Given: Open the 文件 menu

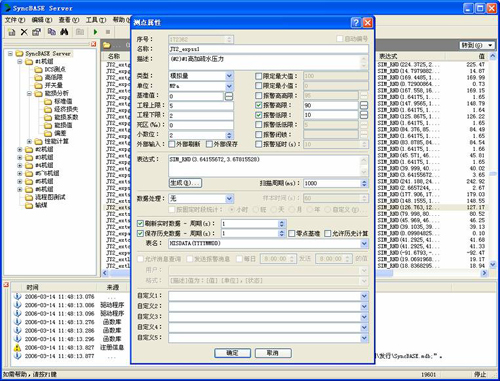Looking at the screenshot, I should click(15, 20).
